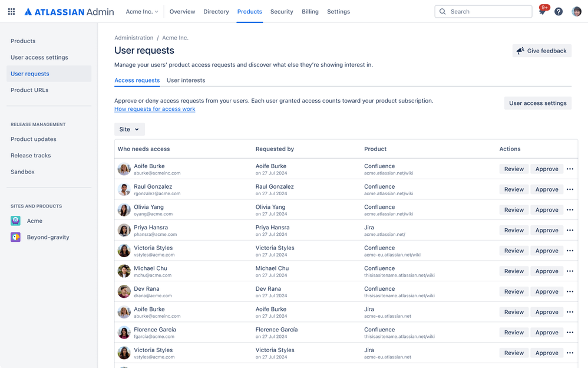The height and width of the screenshot is (368, 588).
Task: Open more actions for Aoife Burke Confluence row
Action: click(x=570, y=169)
